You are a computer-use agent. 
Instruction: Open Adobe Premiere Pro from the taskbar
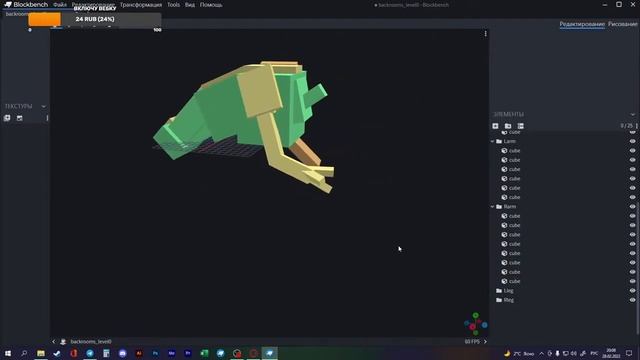188,353
